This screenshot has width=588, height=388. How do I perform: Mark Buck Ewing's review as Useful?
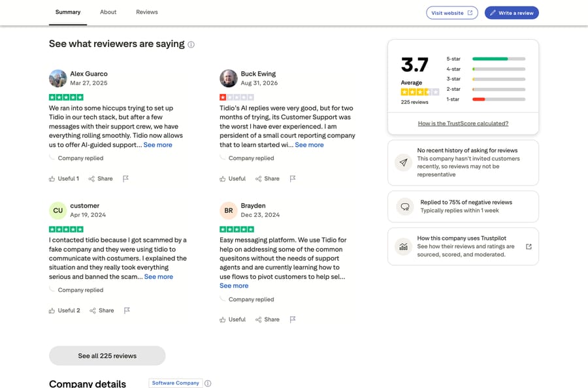click(233, 178)
